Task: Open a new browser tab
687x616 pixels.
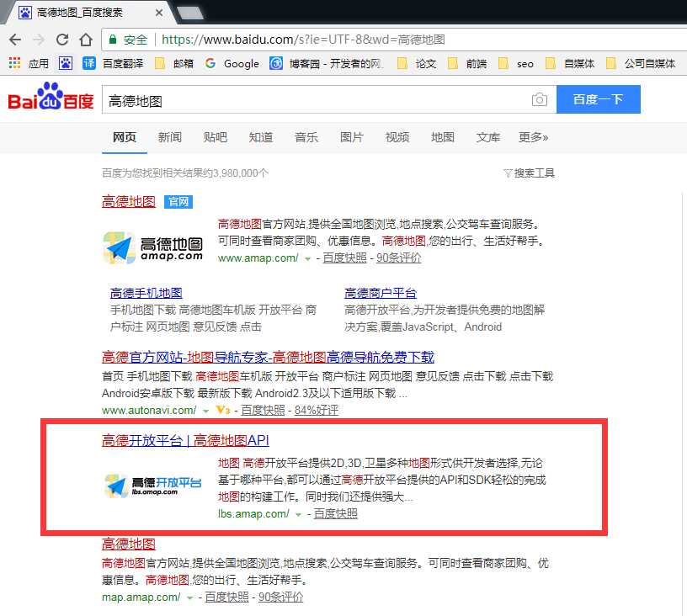Action: tap(189, 13)
